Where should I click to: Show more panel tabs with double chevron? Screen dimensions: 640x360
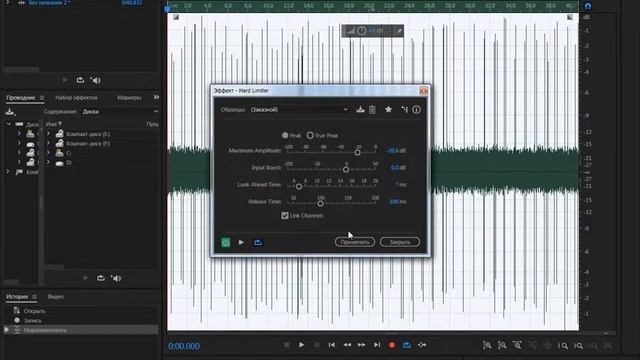156,97
